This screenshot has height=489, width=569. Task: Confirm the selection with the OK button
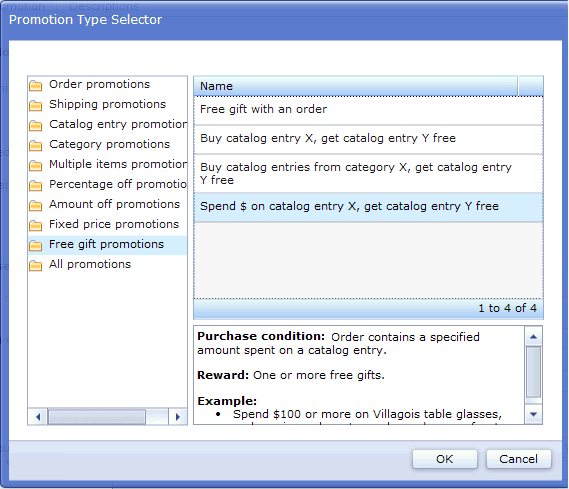point(445,459)
